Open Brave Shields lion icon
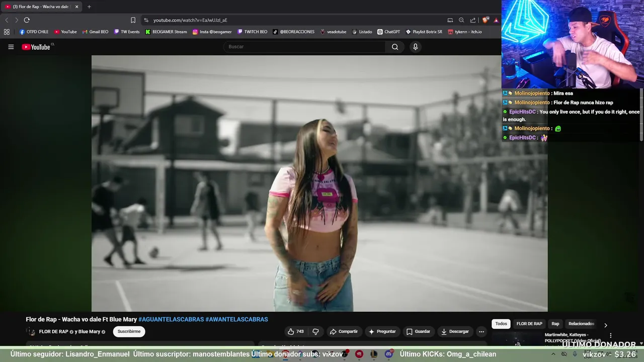 point(485,20)
